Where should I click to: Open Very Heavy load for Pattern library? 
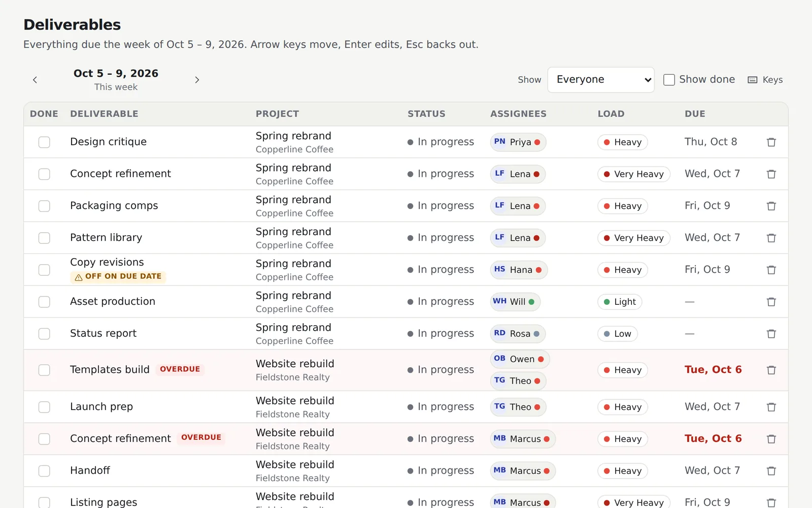[634, 238]
